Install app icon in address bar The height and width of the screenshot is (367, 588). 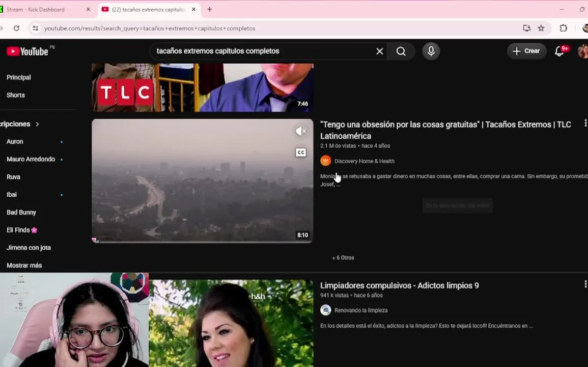coord(526,28)
